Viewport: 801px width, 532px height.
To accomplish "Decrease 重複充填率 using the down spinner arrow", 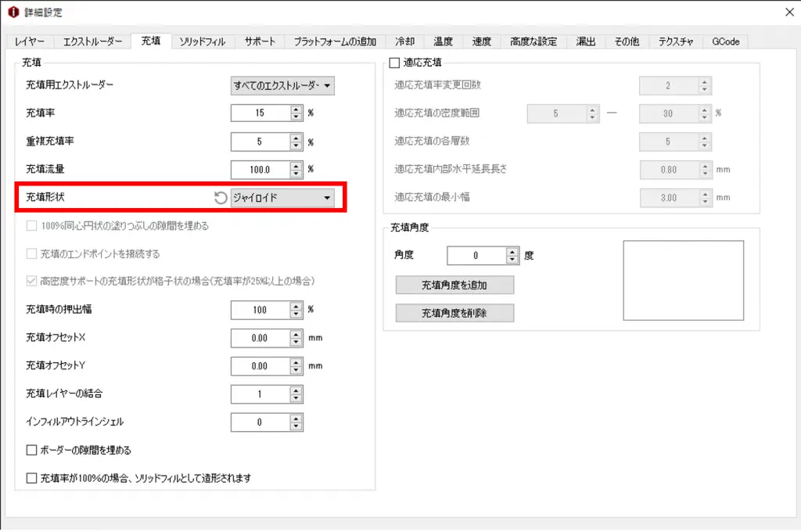I will click(x=296, y=146).
